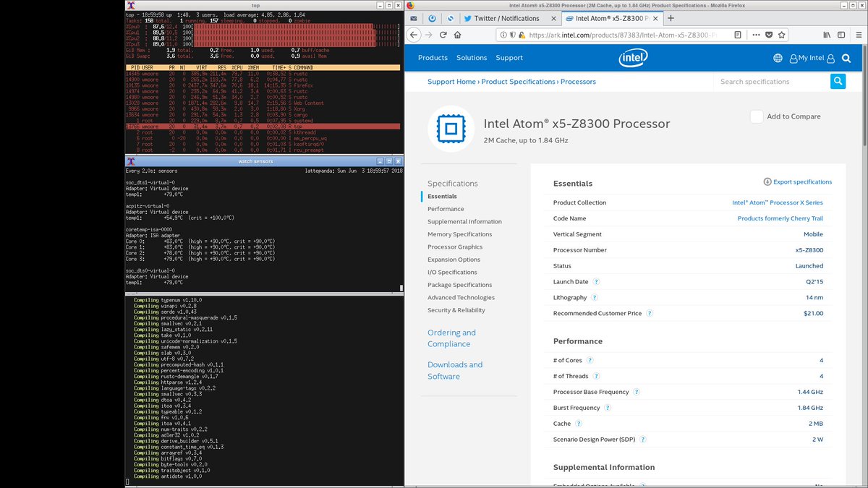Open the Downloads and Software section
This screenshot has height=488, width=868.
point(455,370)
